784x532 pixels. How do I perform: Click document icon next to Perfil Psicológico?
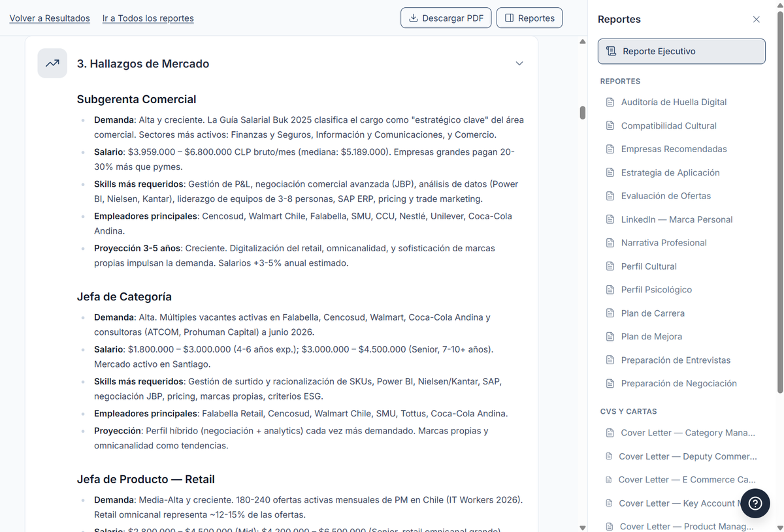610,290
